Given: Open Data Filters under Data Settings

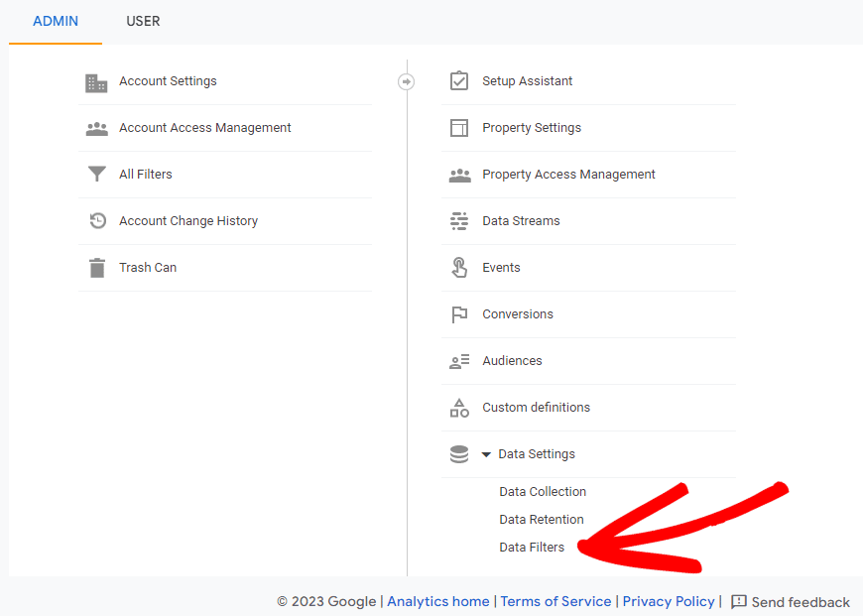Looking at the screenshot, I should [x=532, y=548].
